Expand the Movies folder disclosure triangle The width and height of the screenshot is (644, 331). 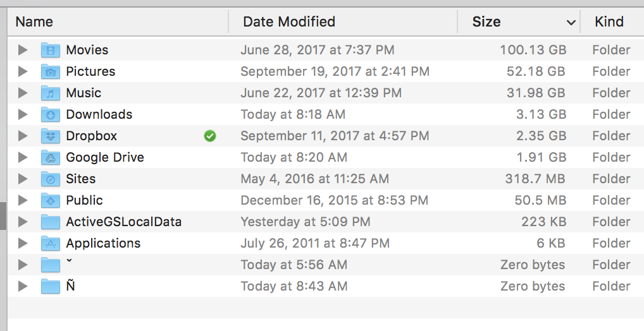point(23,50)
